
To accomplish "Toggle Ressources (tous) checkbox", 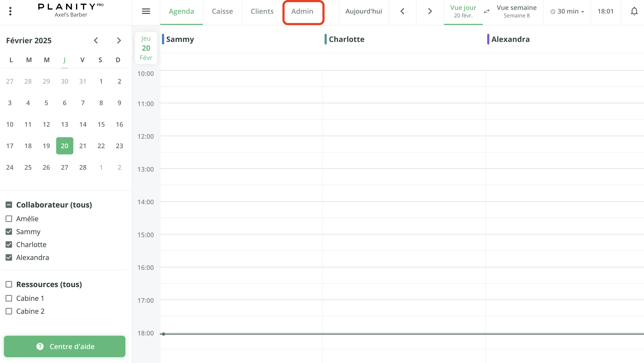I will (9, 284).
